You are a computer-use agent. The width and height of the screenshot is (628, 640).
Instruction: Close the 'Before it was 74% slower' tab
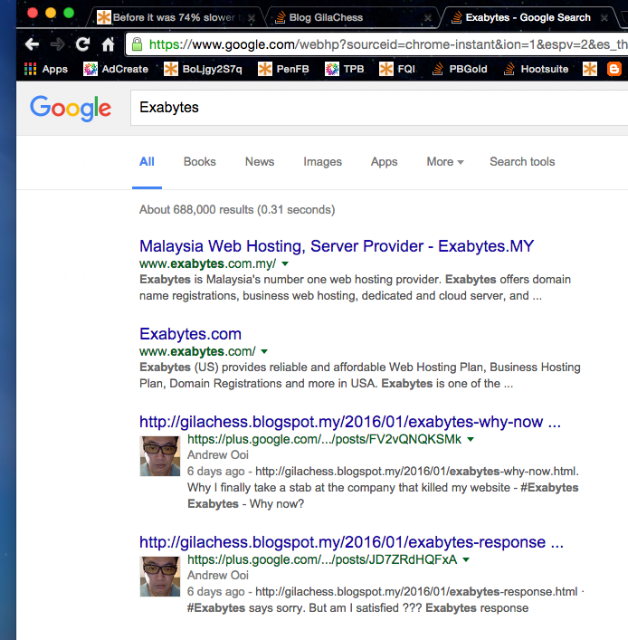tap(252, 18)
